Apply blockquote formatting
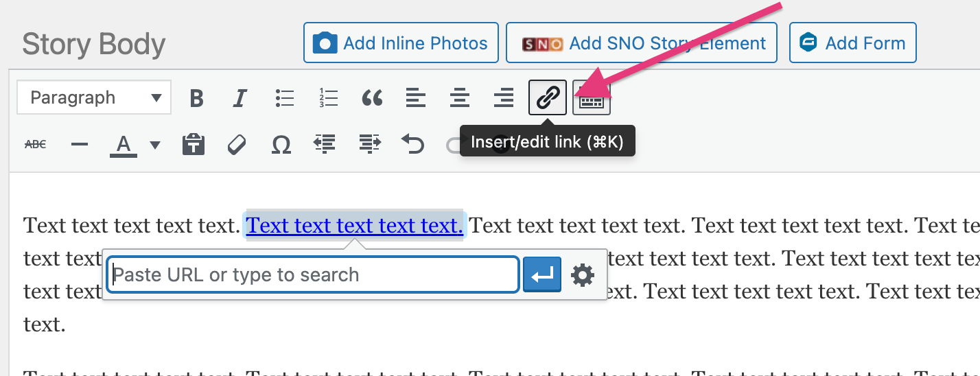980x376 pixels. point(372,98)
